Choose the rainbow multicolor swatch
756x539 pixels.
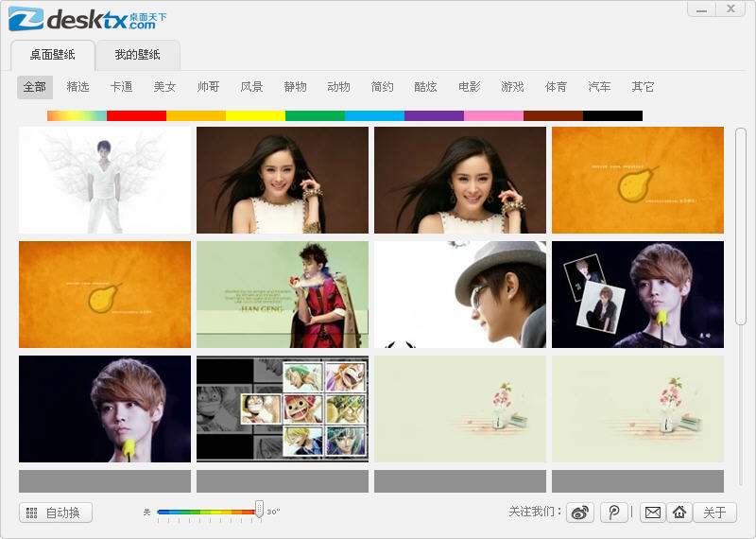click(x=77, y=115)
